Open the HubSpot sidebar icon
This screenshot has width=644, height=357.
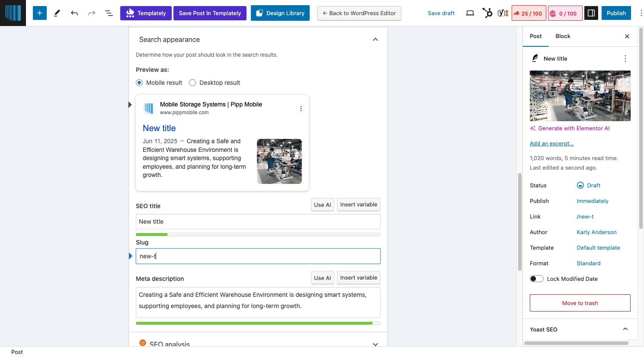(x=487, y=13)
